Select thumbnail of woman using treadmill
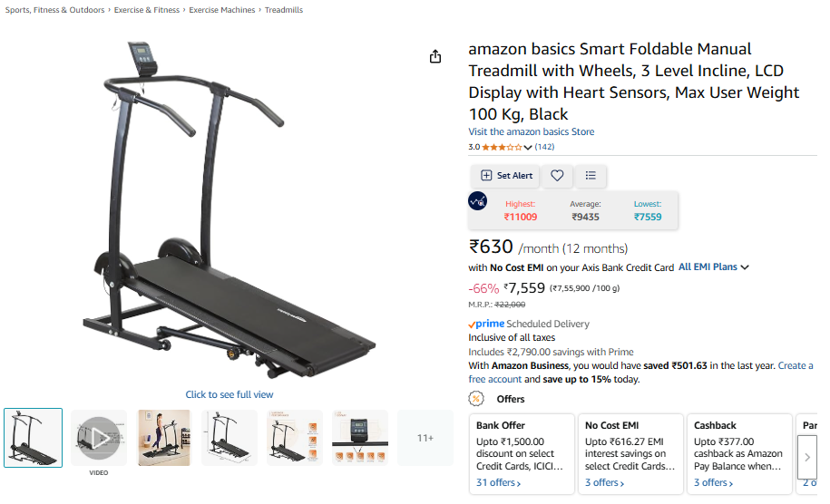Screen dimensions: 830x504 pyautogui.click(x=164, y=438)
